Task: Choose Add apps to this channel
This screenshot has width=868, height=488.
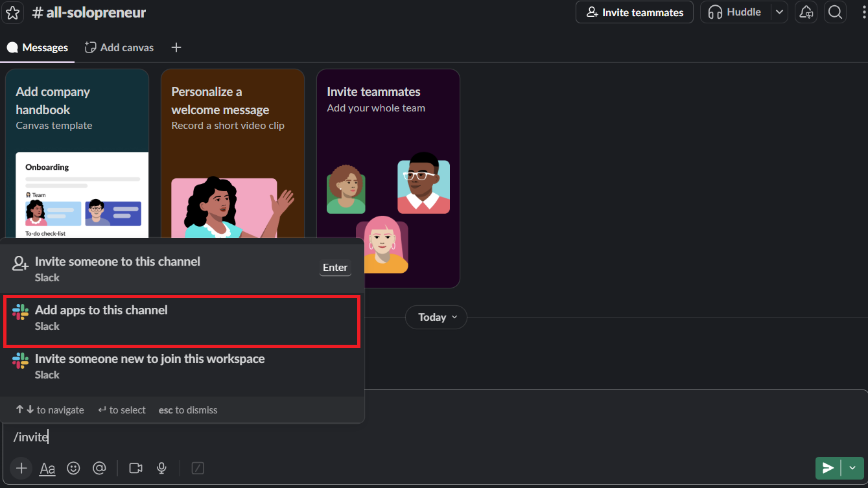Action: pyautogui.click(x=182, y=318)
